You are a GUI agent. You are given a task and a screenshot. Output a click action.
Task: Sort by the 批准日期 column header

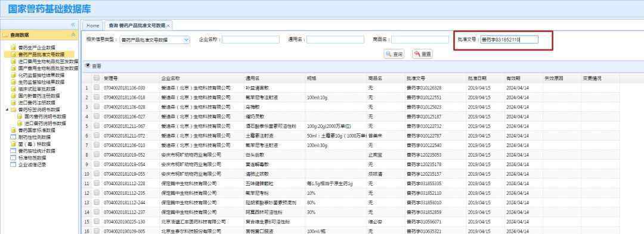point(477,78)
